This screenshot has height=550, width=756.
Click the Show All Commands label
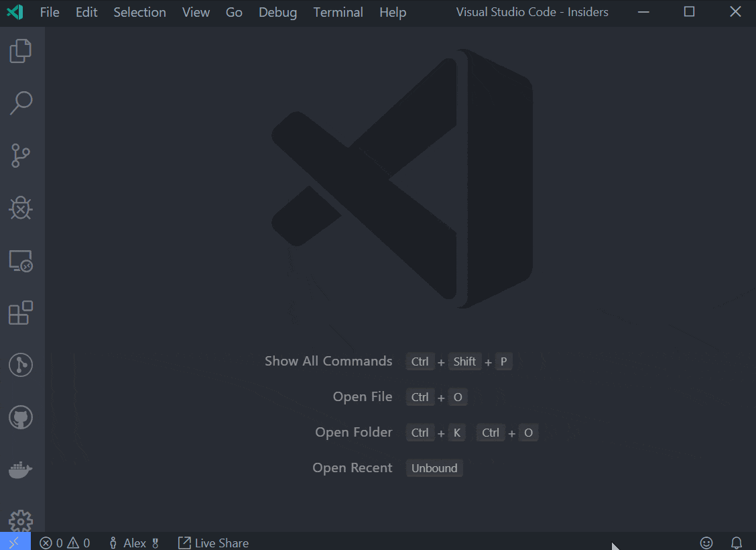pyautogui.click(x=328, y=361)
